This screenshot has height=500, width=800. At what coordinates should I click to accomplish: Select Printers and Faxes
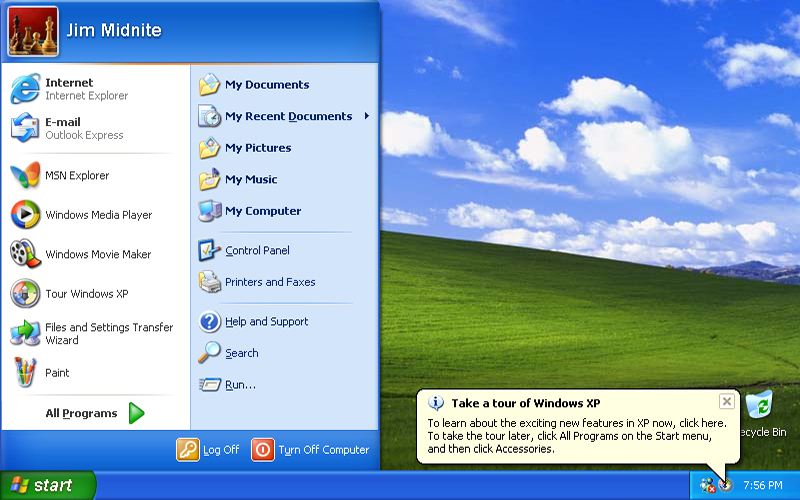click(269, 282)
